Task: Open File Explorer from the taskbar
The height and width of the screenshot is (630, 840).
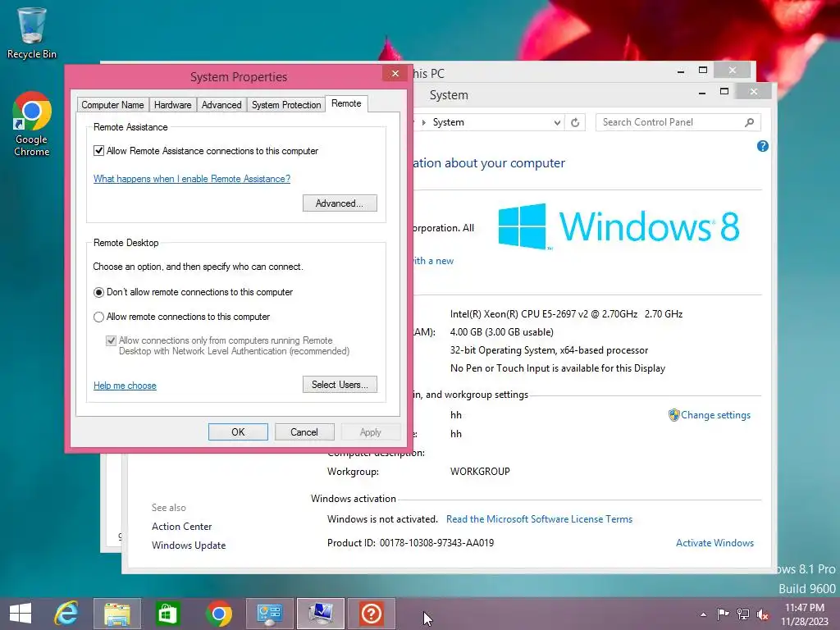Action: tap(117, 614)
